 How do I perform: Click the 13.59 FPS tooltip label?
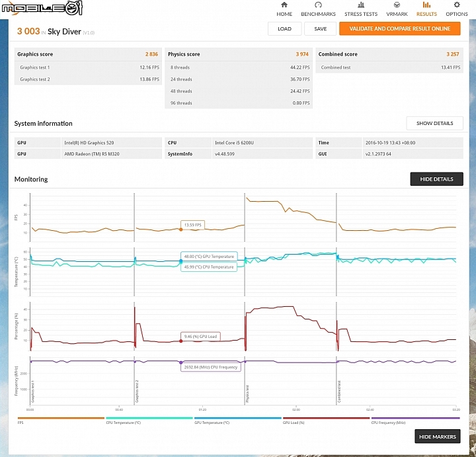[x=193, y=225]
